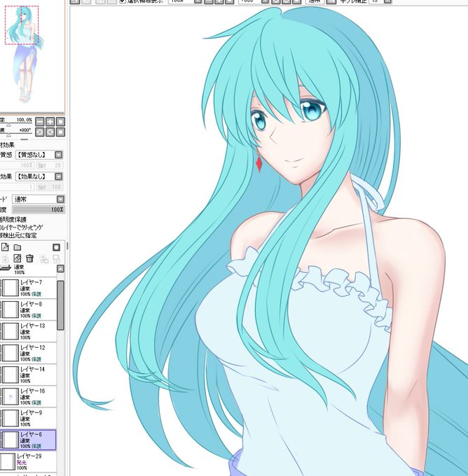The width and height of the screenshot is (468, 476).
Task: Open the 効果なし effect dropdown
Action: pos(39,176)
